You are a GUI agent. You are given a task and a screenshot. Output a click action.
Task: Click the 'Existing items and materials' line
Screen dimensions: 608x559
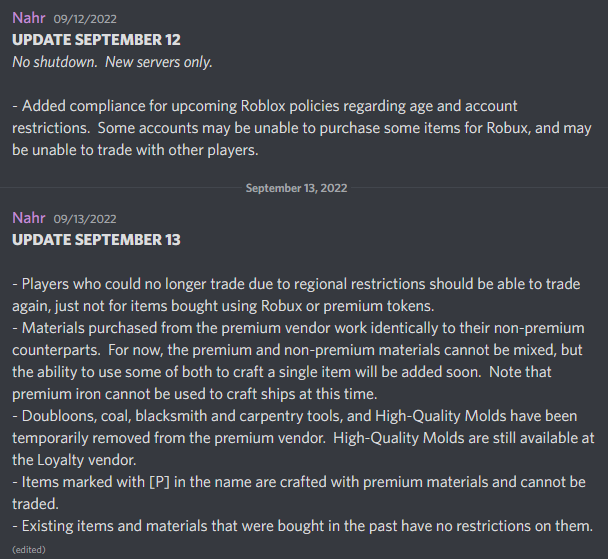point(302,526)
